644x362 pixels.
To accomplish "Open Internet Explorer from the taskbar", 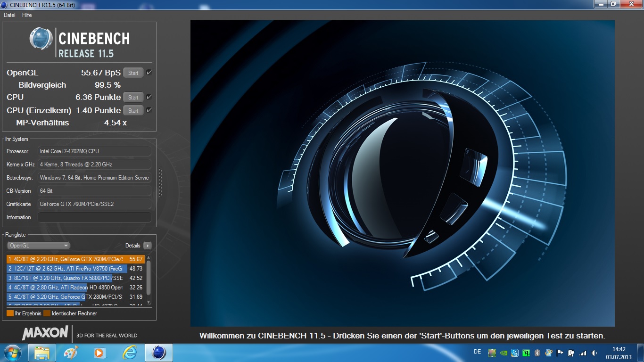I will click(x=129, y=353).
